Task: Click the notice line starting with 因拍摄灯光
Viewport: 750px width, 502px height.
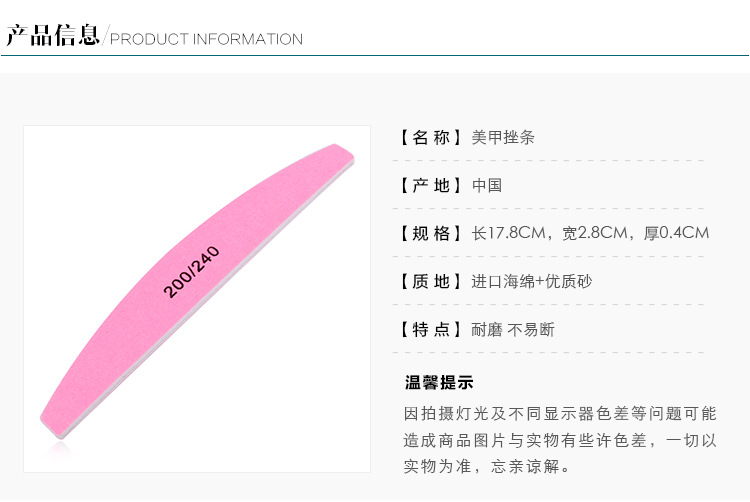Action: (560, 413)
